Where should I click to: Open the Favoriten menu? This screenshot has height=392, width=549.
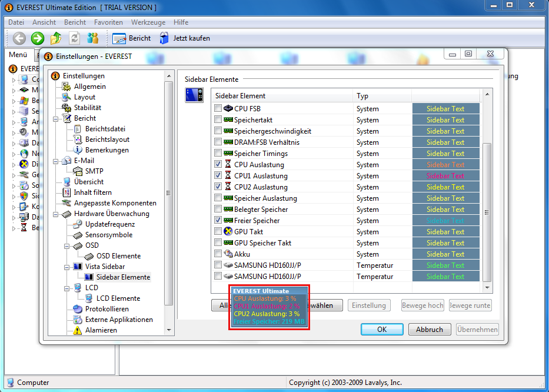tap(108, 22)
